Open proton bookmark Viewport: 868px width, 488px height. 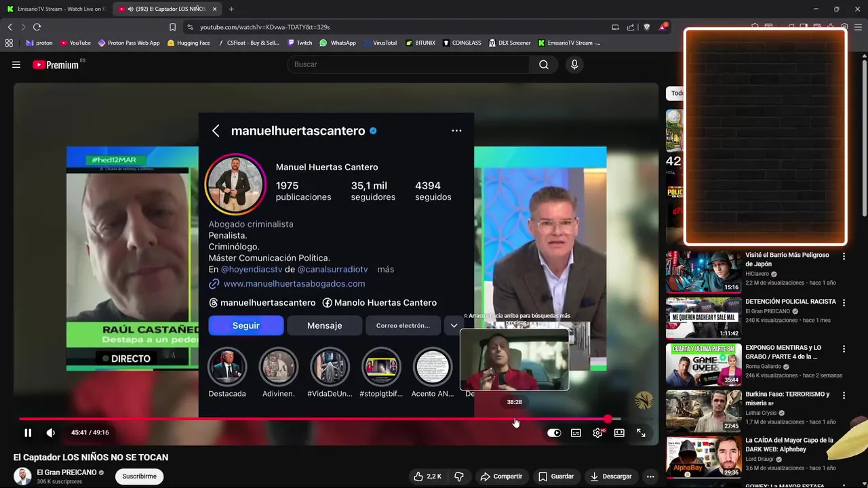coord(39,43)
